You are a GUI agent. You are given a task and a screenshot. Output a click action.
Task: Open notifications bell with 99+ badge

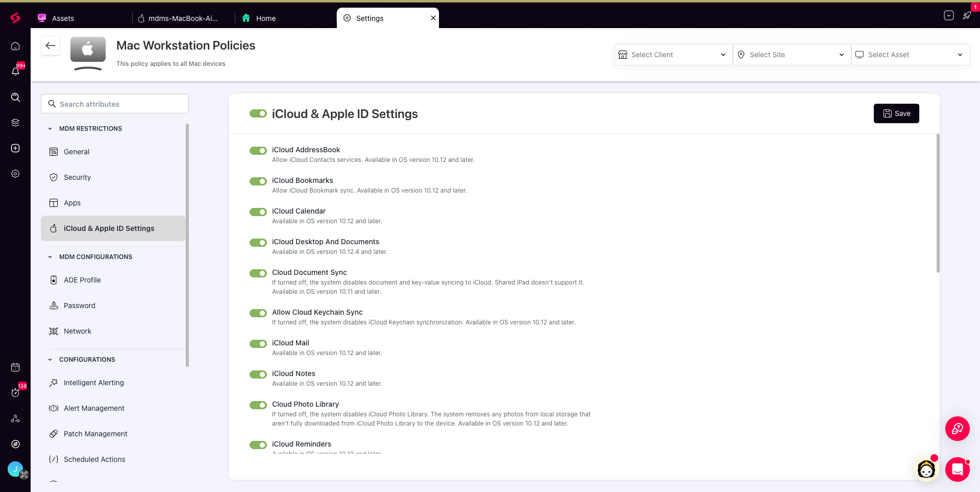point(15,72)
